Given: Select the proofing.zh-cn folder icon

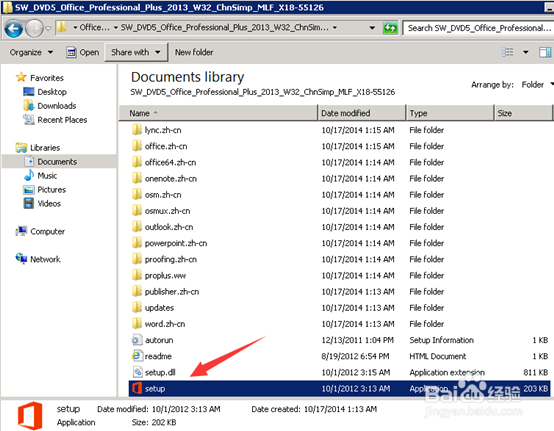Looking at the screenshot, I should point(137,259).
